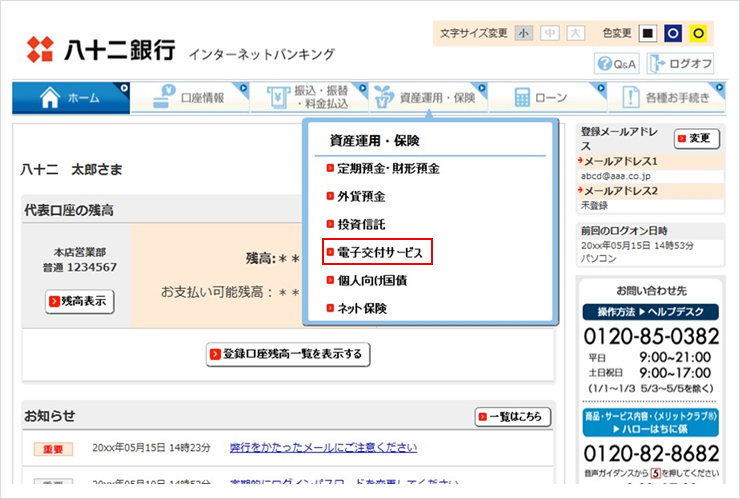Expand the 口座情報 tab corner arrow

click(243, 88)
